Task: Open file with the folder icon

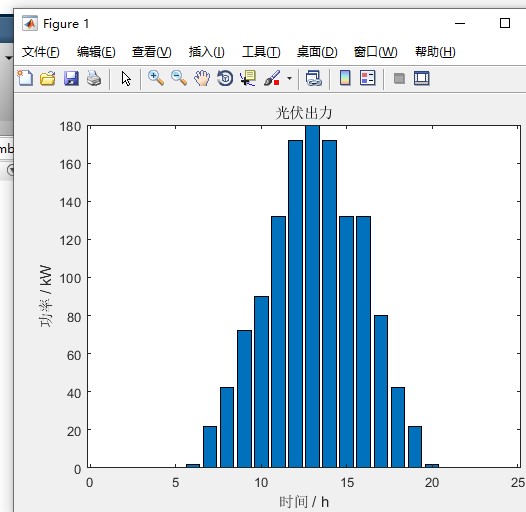Action: (48, 79)
